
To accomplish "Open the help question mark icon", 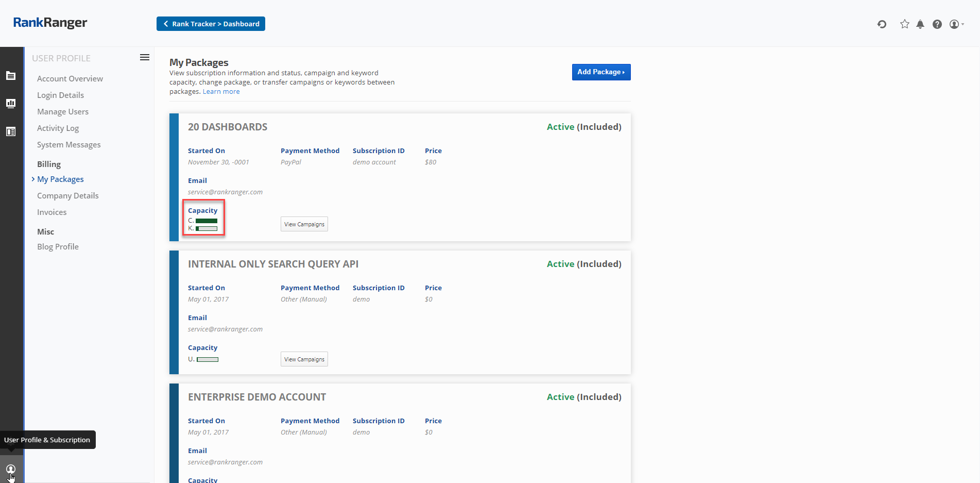I will 937,24.
